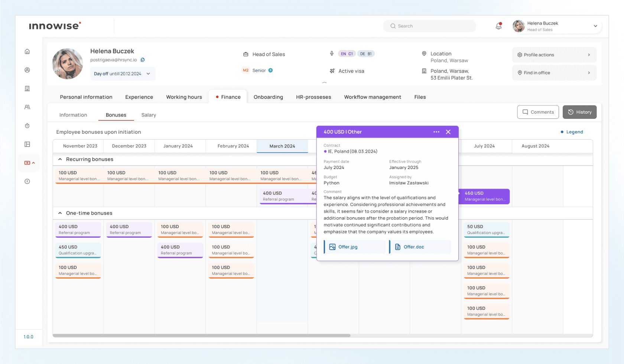Screen dimensions: 624x364
Task: Click the notification bell icon
Action: (498, 26)
